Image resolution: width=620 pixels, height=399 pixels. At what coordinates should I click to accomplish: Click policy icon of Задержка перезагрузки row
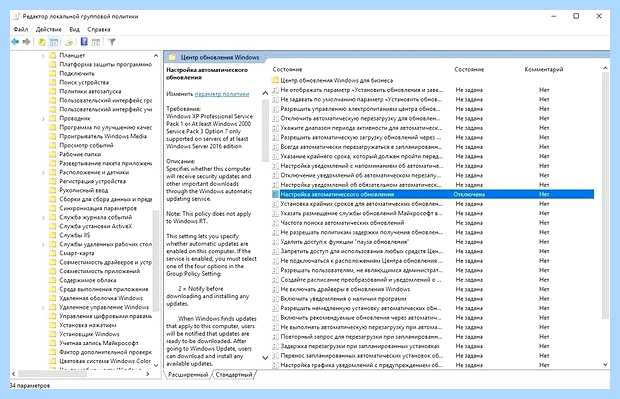click(x=276, y=346)
